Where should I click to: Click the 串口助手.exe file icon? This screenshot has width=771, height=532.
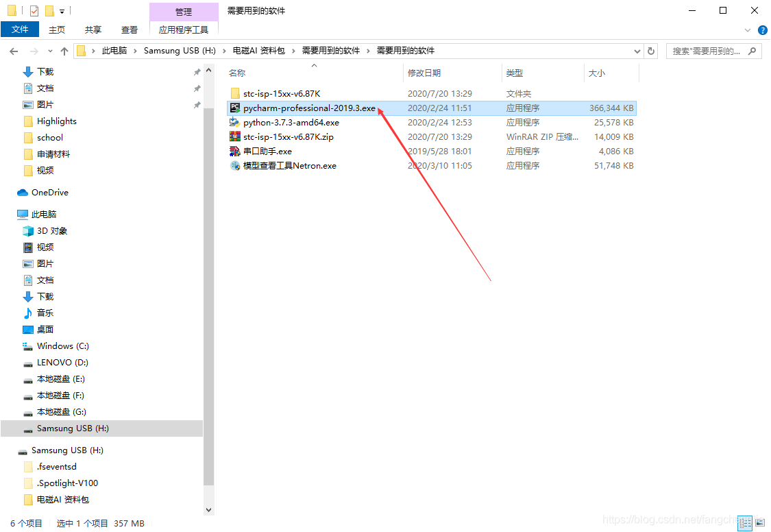point(235,151)
